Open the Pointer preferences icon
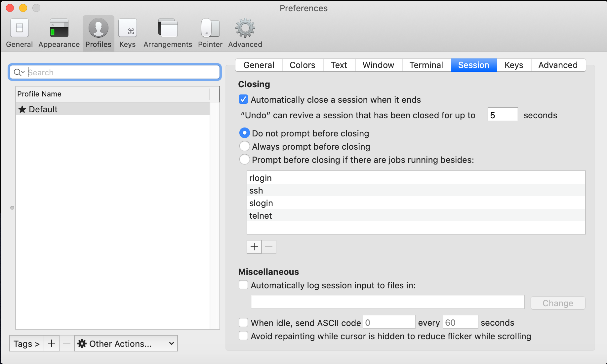 (x=210, y=32)
